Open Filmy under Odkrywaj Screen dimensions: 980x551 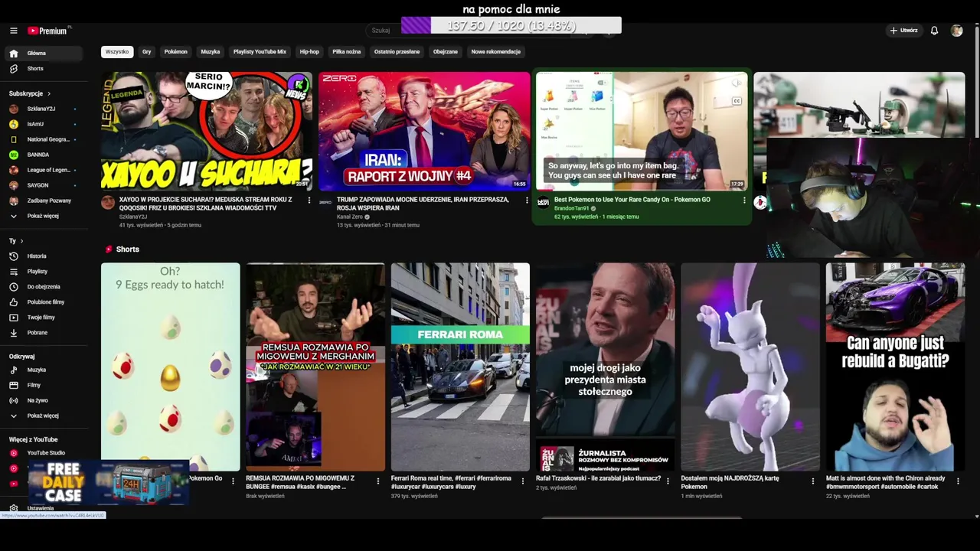(44, 385)
